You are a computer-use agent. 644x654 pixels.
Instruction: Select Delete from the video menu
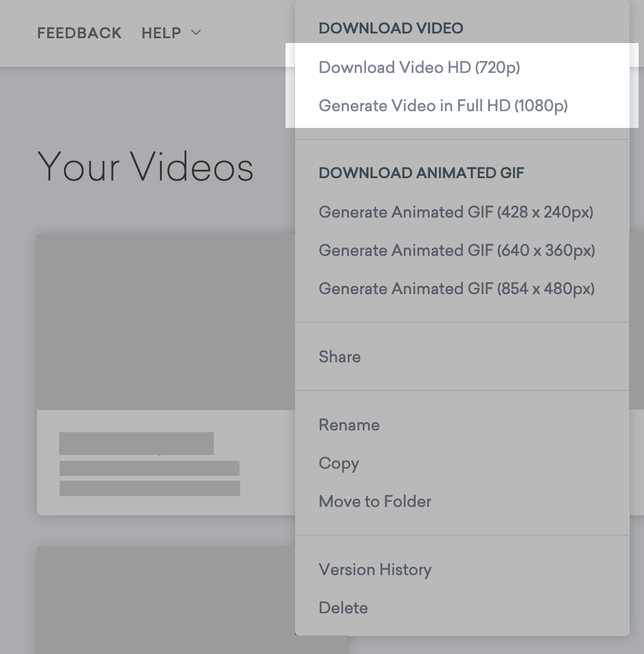[343, 608]
